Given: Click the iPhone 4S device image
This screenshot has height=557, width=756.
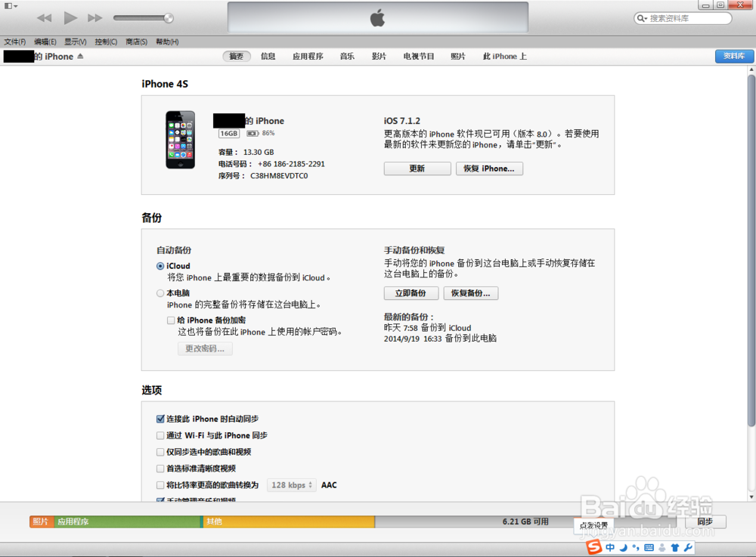Looking at the screenshot, I should [x=181, y=140].
